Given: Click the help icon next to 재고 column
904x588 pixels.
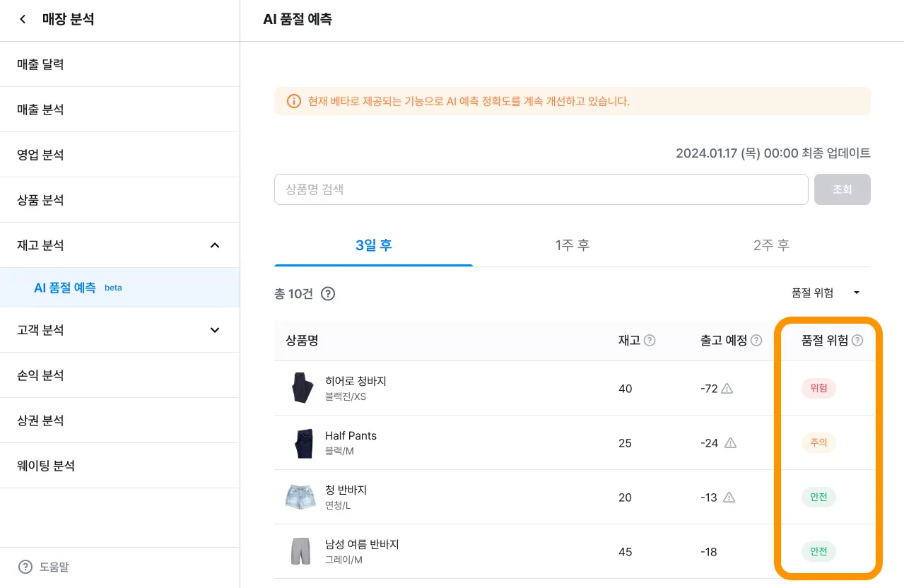Looking at the screenshot, I should (x=650, y=341).
